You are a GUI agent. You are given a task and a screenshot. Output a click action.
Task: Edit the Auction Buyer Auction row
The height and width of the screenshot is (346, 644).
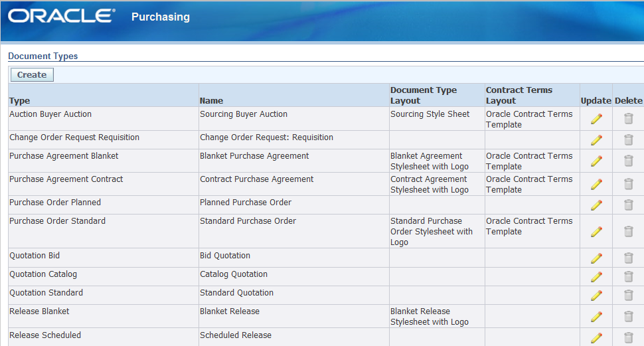pyautogui.click(x=596, y=119)
